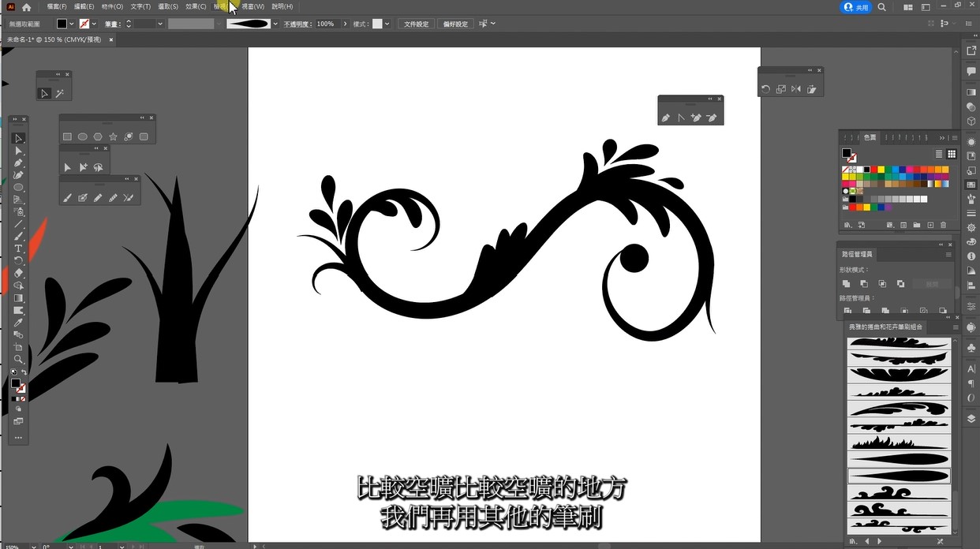980x549 pixels.
Task: Click the Home icon in the top bar
Action: point(26,7)
